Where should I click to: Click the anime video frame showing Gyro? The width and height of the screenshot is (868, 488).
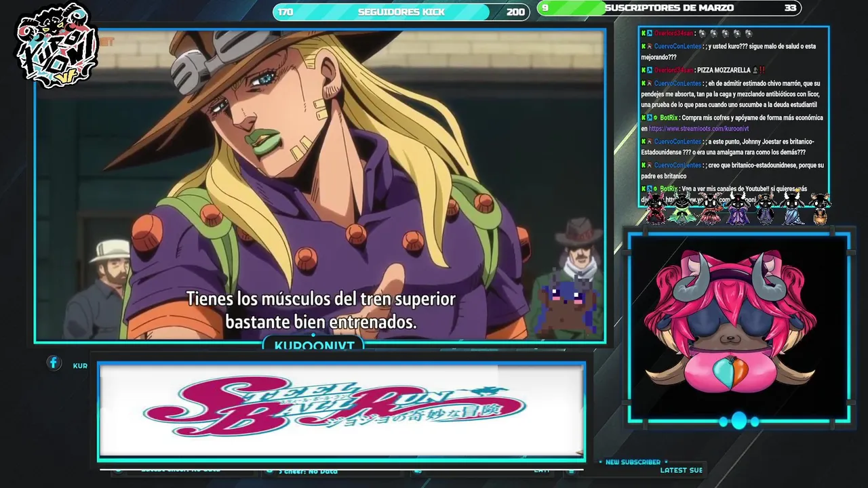[320, 185]
